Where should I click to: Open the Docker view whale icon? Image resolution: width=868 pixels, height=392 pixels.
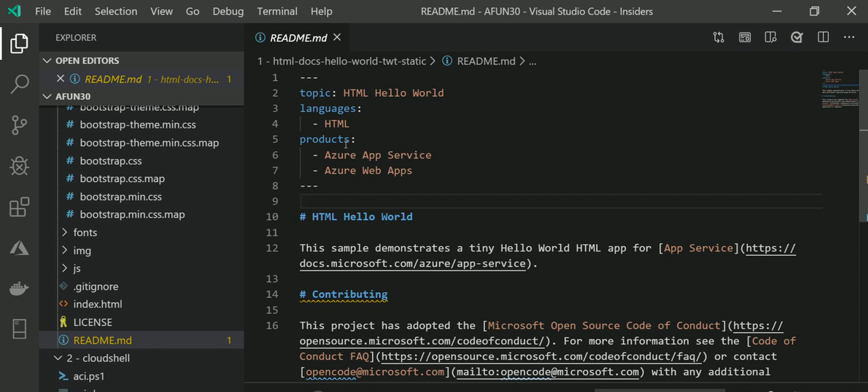coord(20,289)
